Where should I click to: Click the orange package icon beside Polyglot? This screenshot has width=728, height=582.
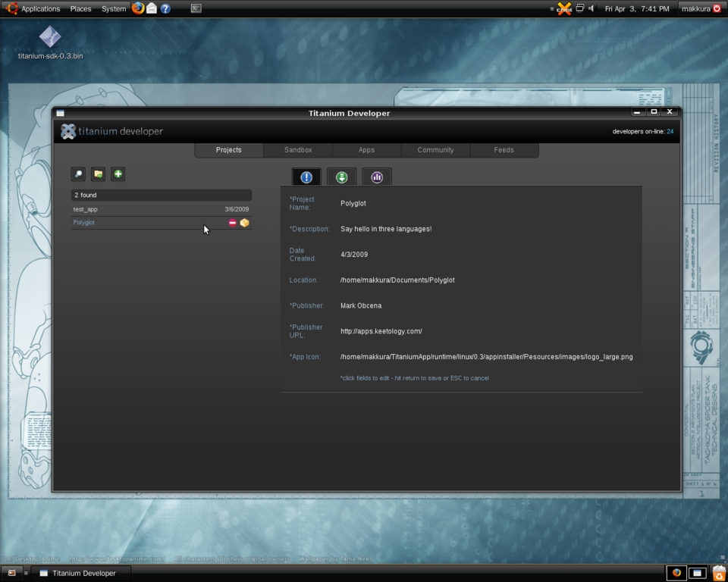244,222
